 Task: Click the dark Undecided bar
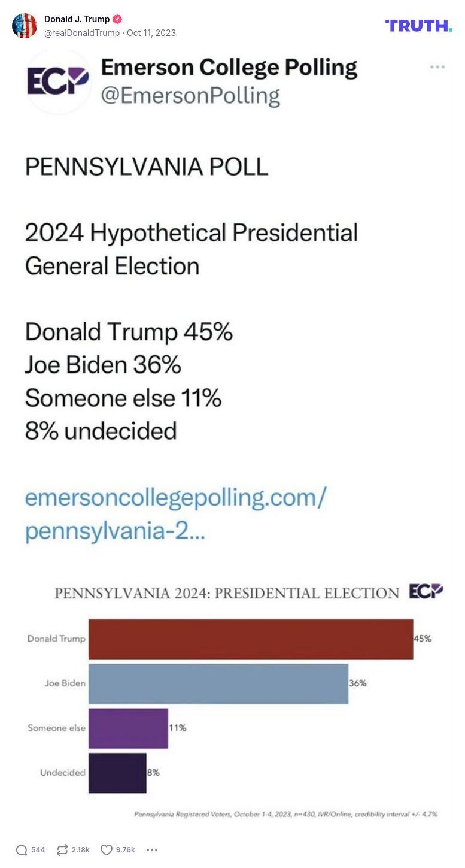click(x=117, y=773)
